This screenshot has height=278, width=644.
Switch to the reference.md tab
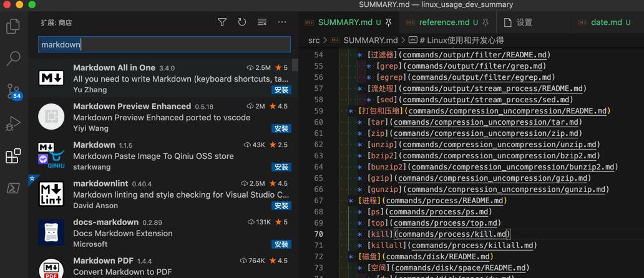447,22
